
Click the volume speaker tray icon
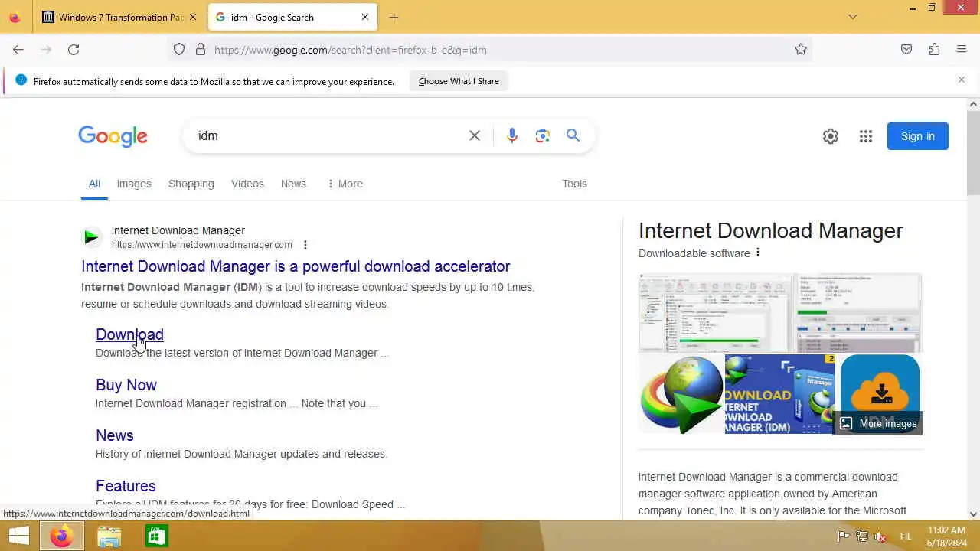881,536
